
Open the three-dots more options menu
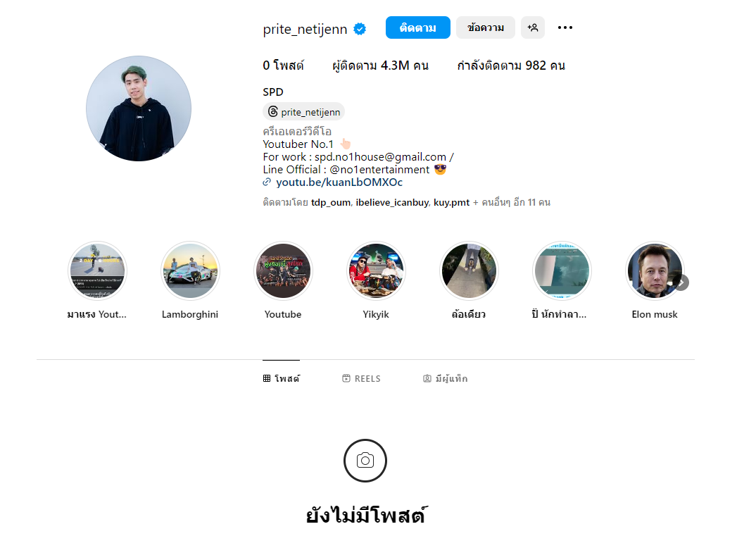pyautogui.click(x=565, y=27)
